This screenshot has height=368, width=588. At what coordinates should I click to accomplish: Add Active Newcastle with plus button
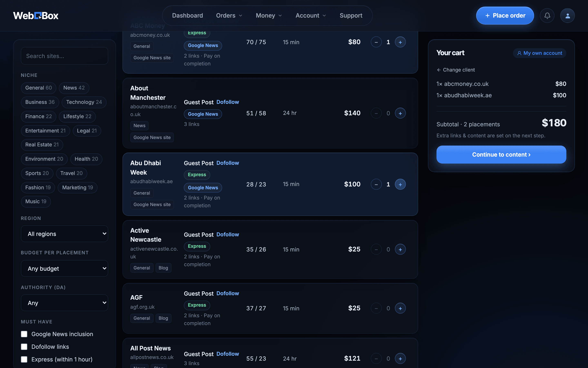coord(400,249)
